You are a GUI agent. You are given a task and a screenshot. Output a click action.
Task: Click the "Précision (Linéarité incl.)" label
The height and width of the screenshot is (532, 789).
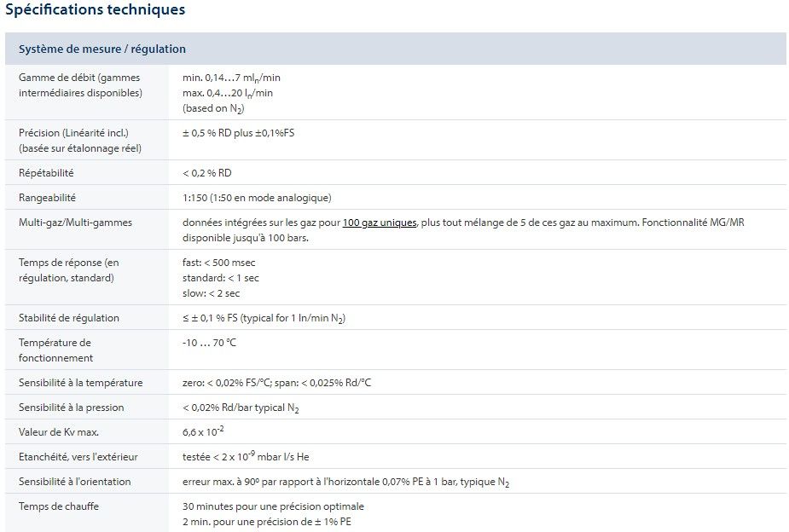point(73,133)
